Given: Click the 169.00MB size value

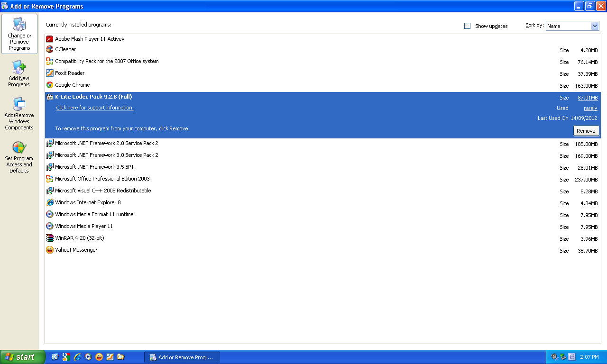Looking at the screenshot, I should 586,156.
